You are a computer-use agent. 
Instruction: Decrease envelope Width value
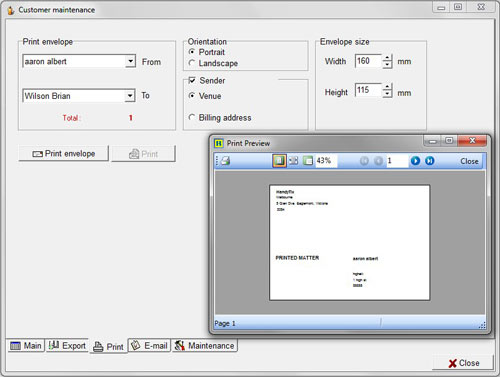pyautogui.click(x=387, y=65)
